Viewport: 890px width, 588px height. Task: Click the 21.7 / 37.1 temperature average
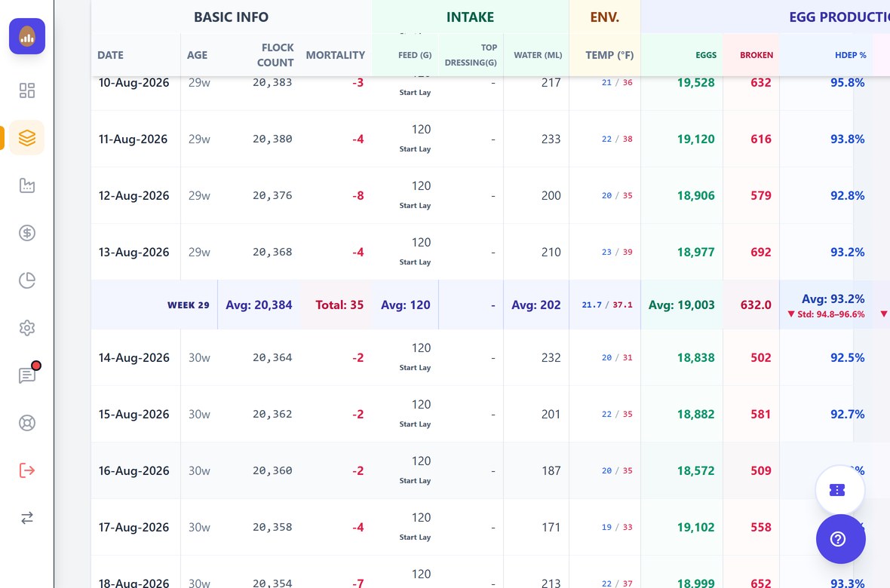(x=606, y=305)
